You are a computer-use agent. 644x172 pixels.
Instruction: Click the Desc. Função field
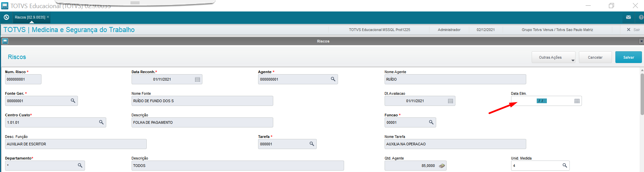pyautogui.click(x=76, y=144)
